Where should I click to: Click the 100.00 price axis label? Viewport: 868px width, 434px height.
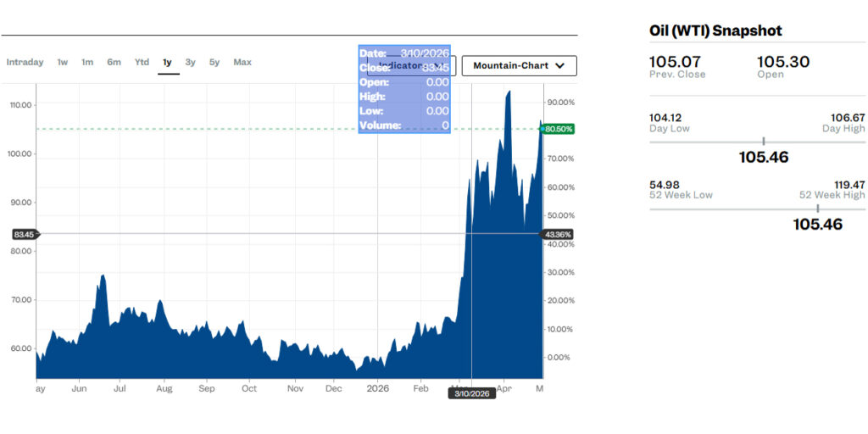click(x=21, y=153)
